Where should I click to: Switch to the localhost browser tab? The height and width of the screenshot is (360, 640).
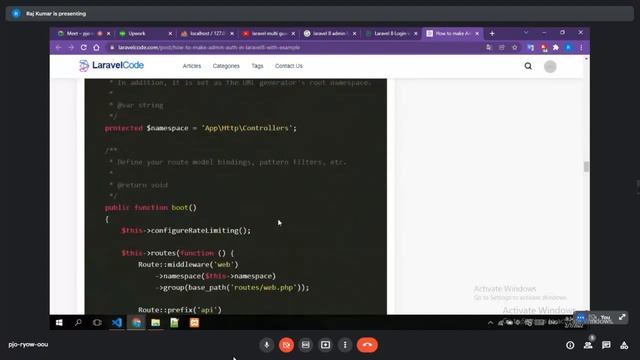(x=207, y=33)
